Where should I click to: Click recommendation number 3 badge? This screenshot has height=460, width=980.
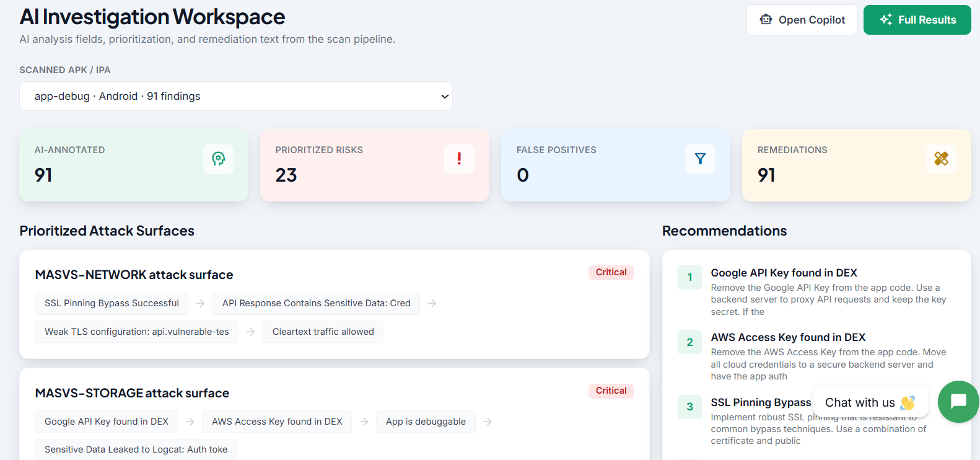(x=690, y=407)
